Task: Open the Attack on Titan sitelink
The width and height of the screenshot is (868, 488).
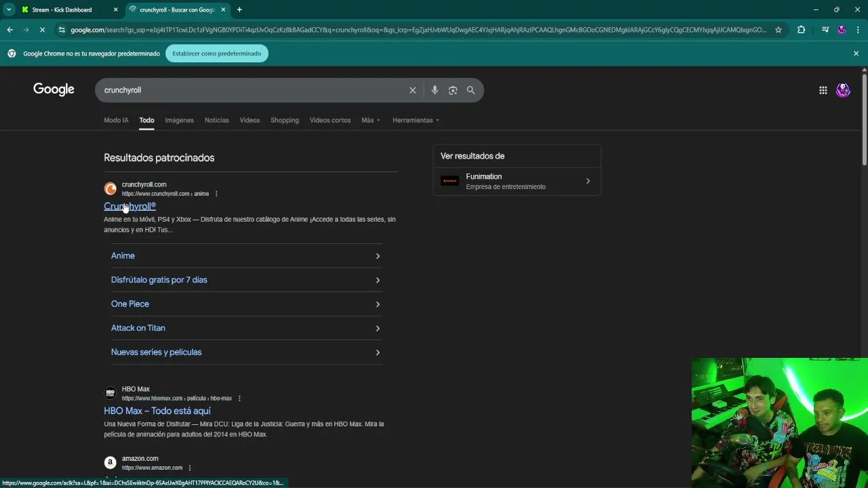Action: point(138,328)
